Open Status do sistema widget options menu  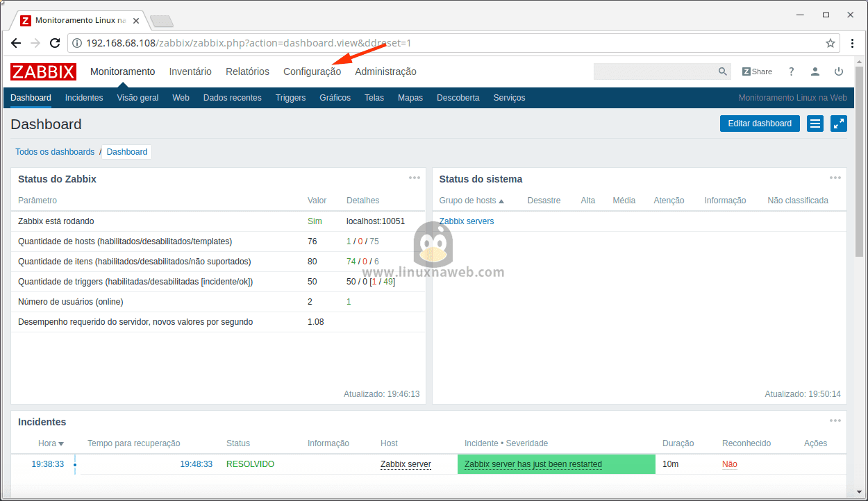tap(835, 178)
